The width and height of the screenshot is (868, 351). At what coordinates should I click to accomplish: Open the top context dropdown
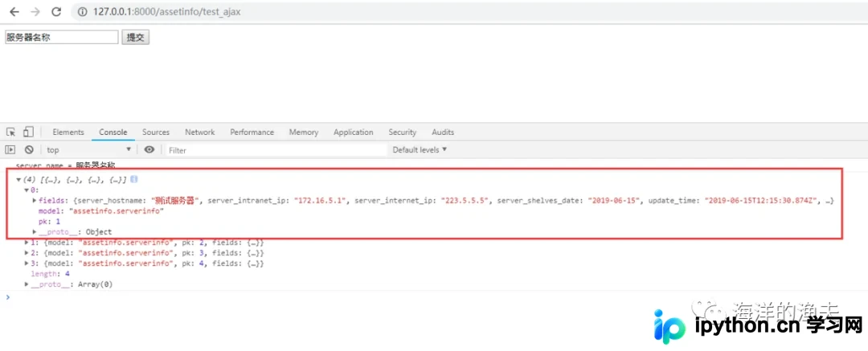[89, 149]
